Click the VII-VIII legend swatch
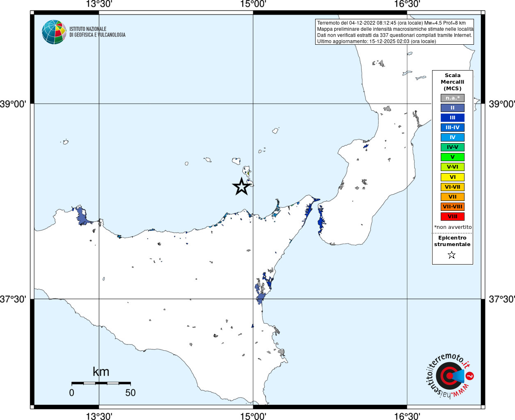 coord(453,207)
